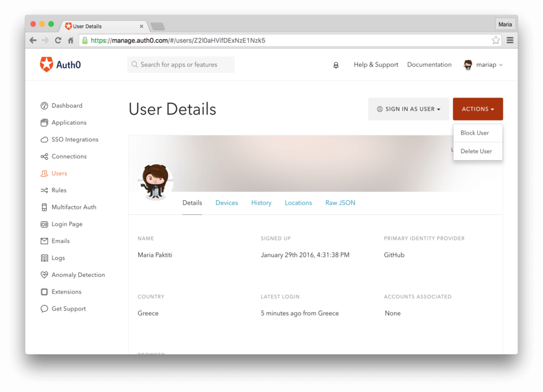543x392 pixels.
Task: Switch to the Devices tab
Action: 227,203
